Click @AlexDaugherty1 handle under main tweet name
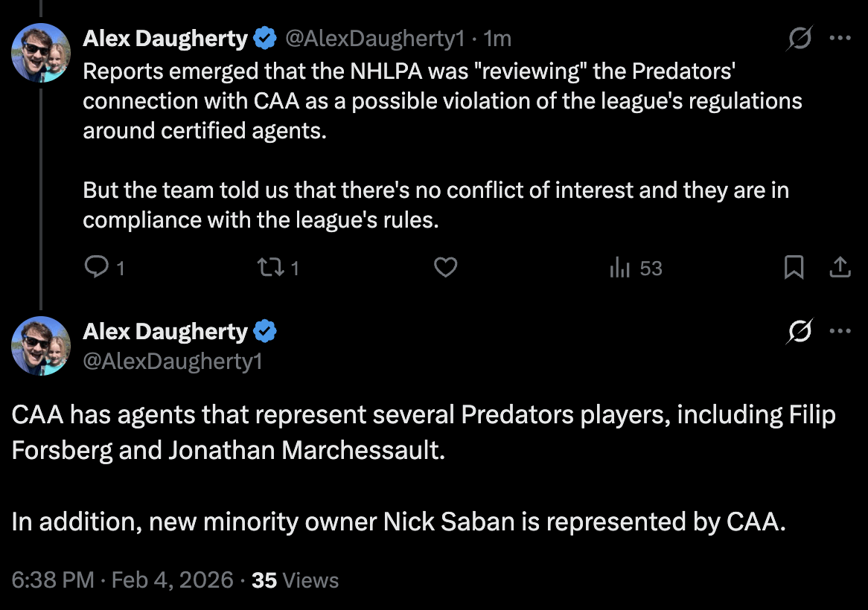868x610 pixels. [x=173, y=361]
